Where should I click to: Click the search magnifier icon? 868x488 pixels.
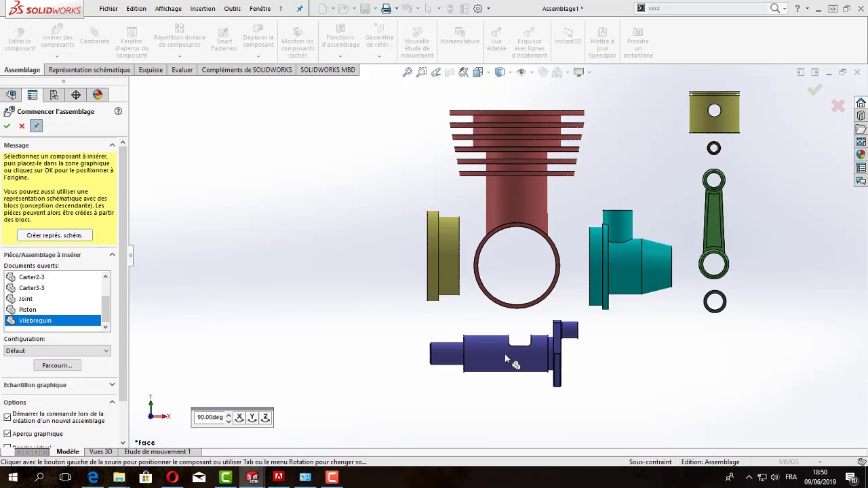[x=775, y=9]
